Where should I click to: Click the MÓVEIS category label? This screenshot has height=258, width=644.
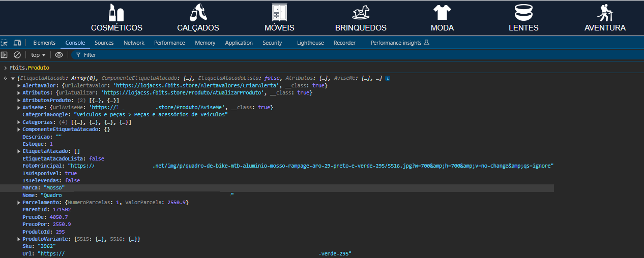pos(279,28)
